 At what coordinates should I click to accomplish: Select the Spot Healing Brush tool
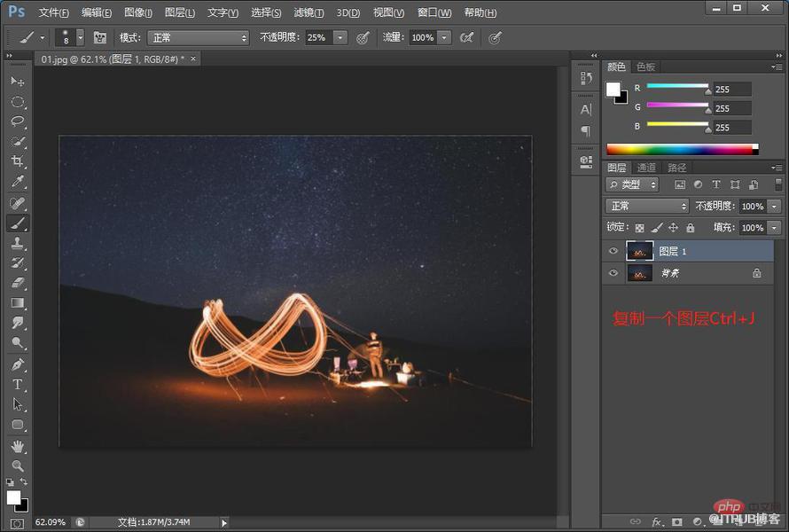point(17,203)
